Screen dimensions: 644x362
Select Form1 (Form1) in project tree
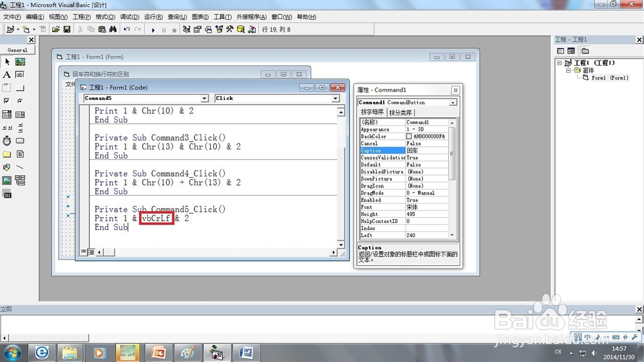(610, 78)
